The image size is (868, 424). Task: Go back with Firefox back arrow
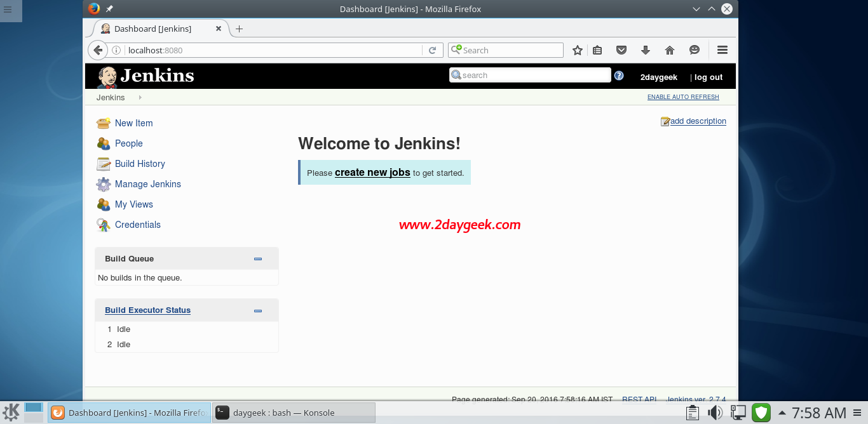click(x=98, y=50)
